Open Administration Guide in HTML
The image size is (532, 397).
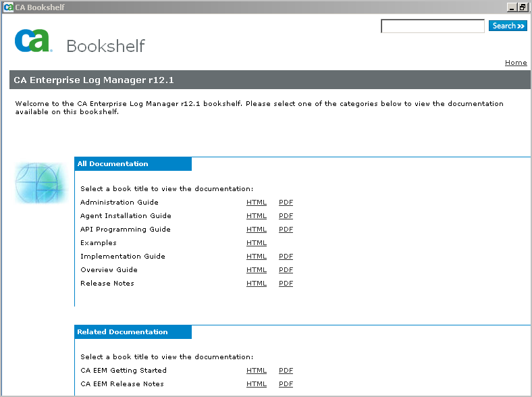[x=257, y=203]
